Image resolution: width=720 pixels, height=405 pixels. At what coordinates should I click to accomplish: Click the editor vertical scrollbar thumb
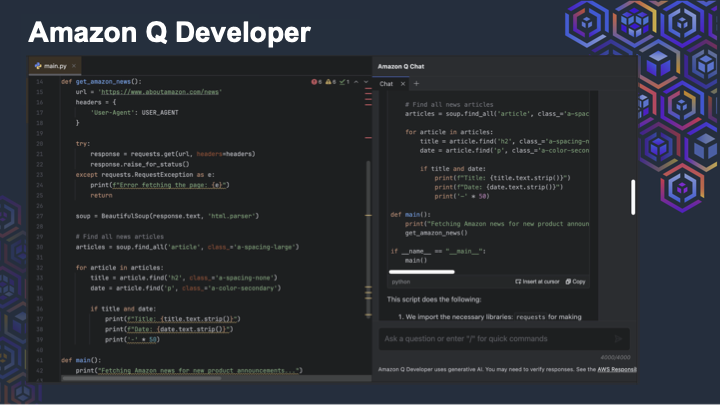[x=368, y=239]
